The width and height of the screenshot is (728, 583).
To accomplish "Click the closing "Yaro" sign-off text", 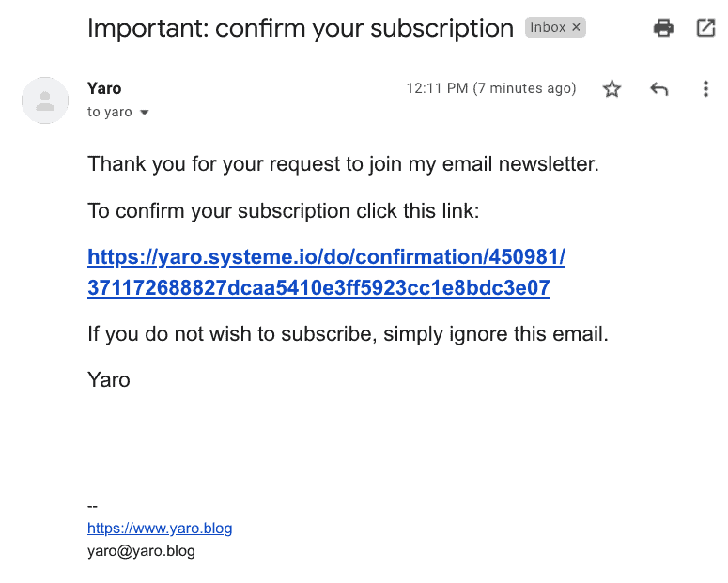I will click(x=109, y=380).
